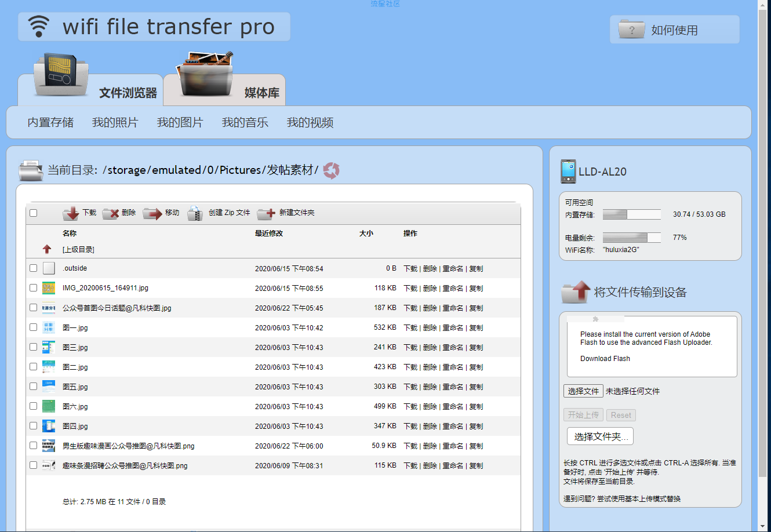Check the box for 公众号首图今日话题 jpg
Screen dimensions: 771x532
click(x=33, y=307)
